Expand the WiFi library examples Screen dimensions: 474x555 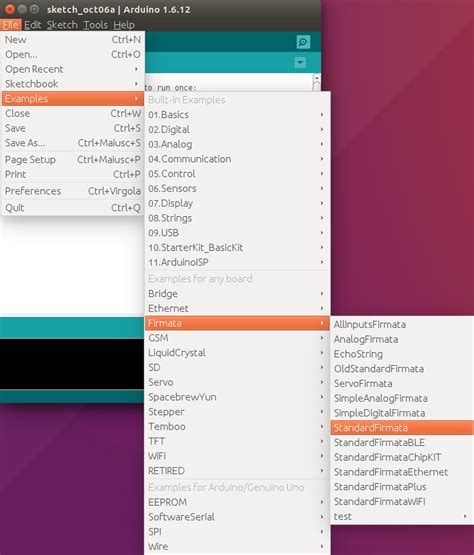[237, 456]
